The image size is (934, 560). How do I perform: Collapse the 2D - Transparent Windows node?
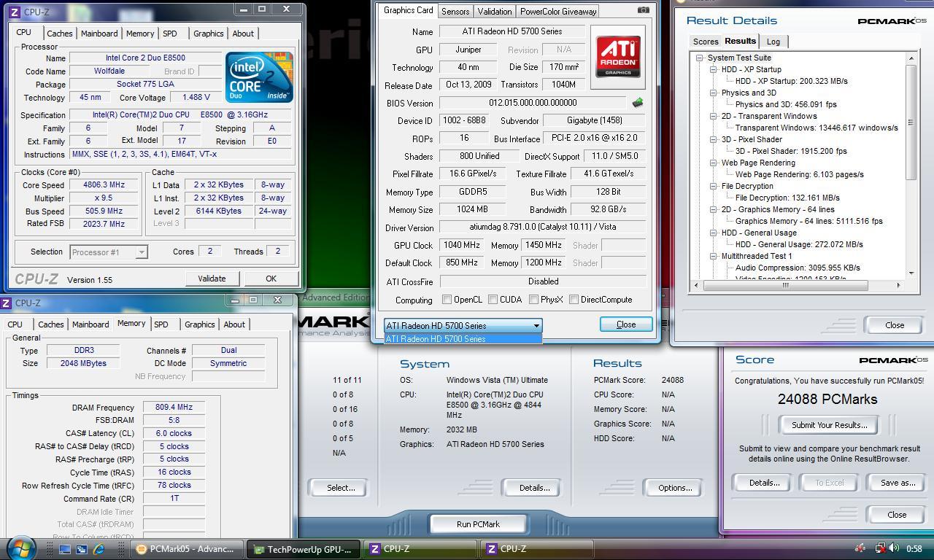tap(713, 116)
